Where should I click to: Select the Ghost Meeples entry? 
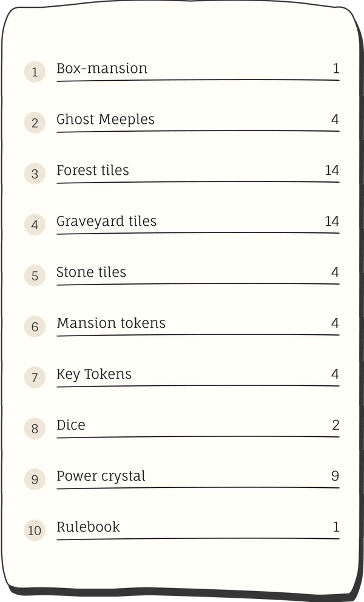106,120
